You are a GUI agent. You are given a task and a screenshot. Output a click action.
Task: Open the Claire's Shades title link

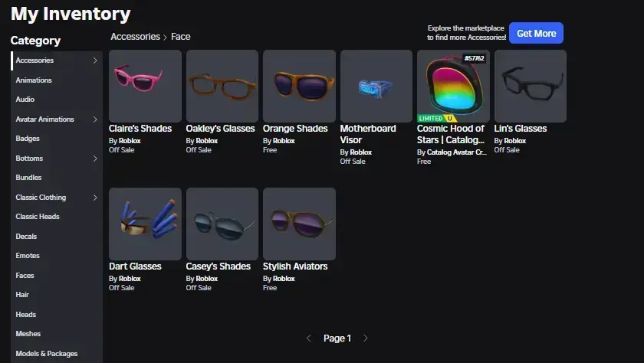pos(140,129)
